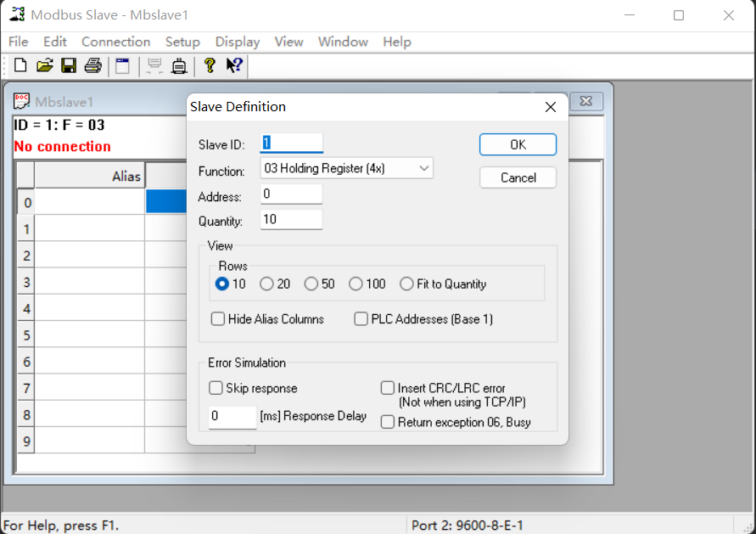Open the Connection menu
This screenshot has width=756, height=534.
[x=115, y=41]
